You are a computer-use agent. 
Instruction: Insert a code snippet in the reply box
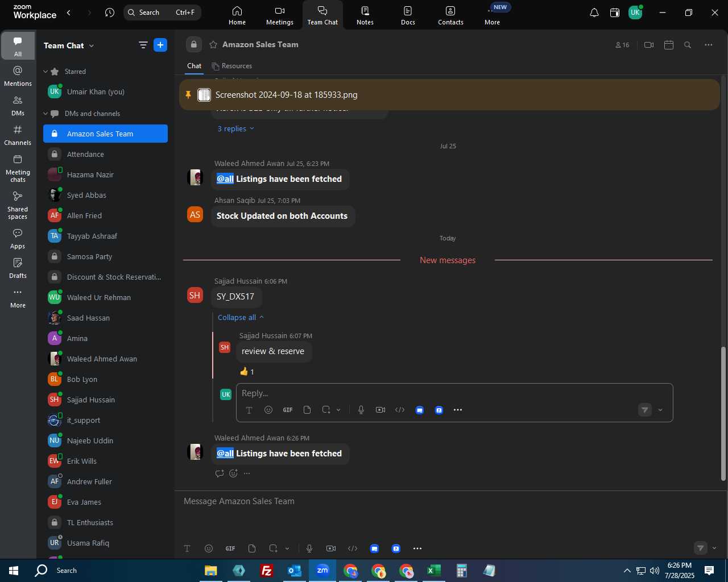coord(400,410)
